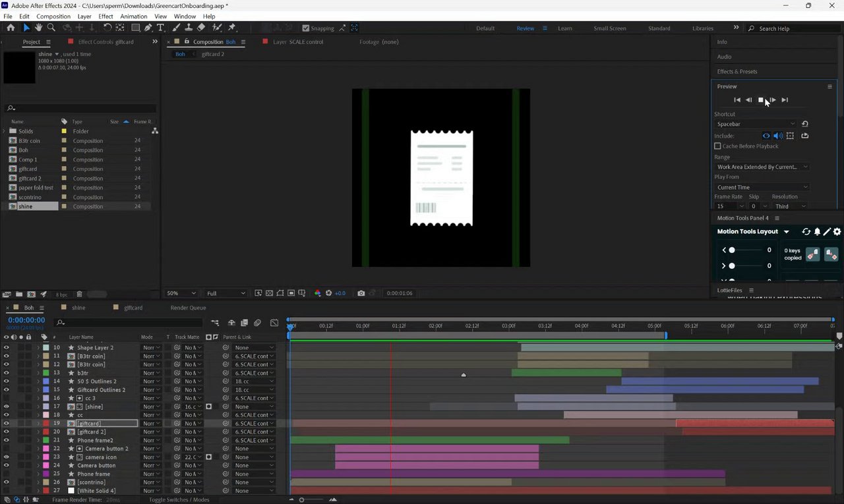Click Toggle Switches / Modes button
The width and height of the screenshot is (844, 504).
click(179, 500)
